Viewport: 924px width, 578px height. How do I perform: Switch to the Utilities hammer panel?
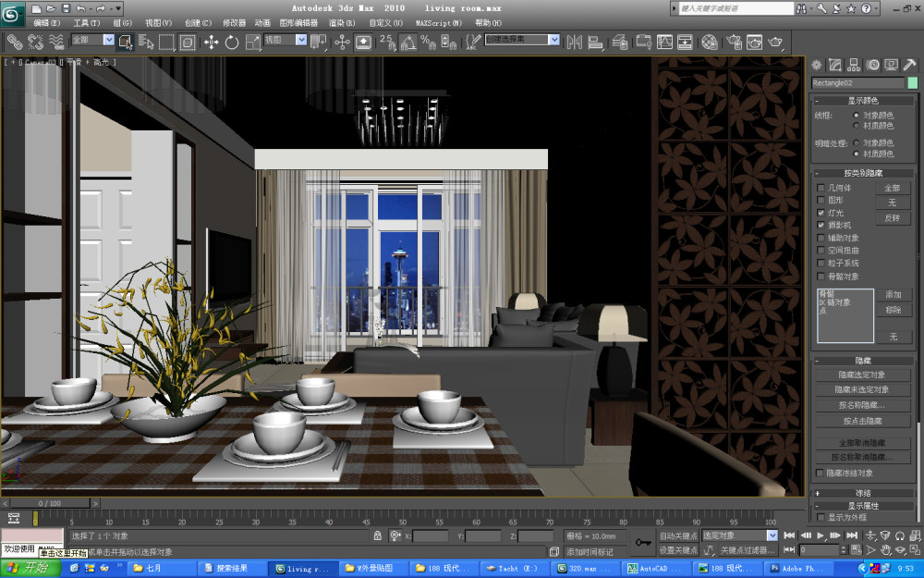click(x=910, y=65)
